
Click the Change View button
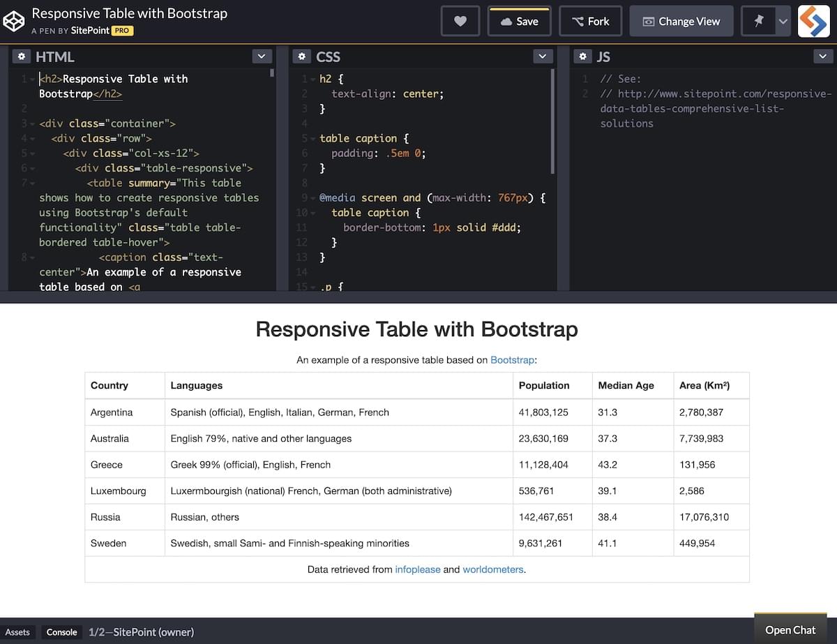click(681, 21)
